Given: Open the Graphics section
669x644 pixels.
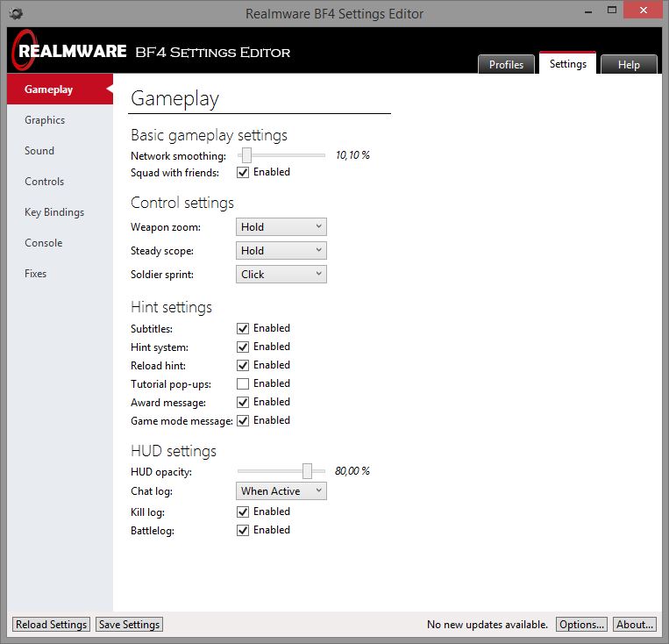Looking at the screenshot, I should 60,120.
